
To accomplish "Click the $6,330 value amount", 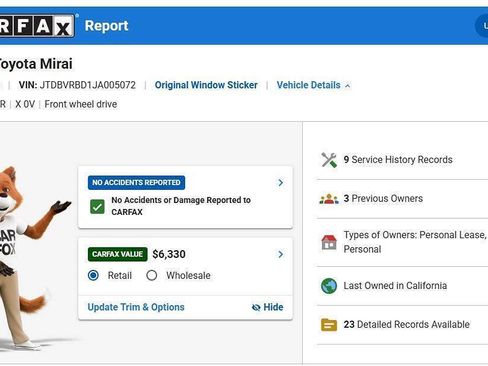I will [169, 254].
